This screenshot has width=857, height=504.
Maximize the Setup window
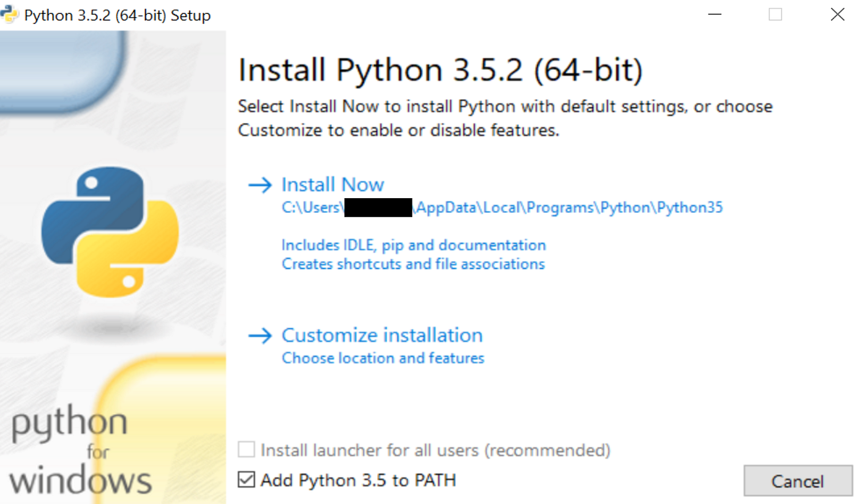(x=776, y=15)
